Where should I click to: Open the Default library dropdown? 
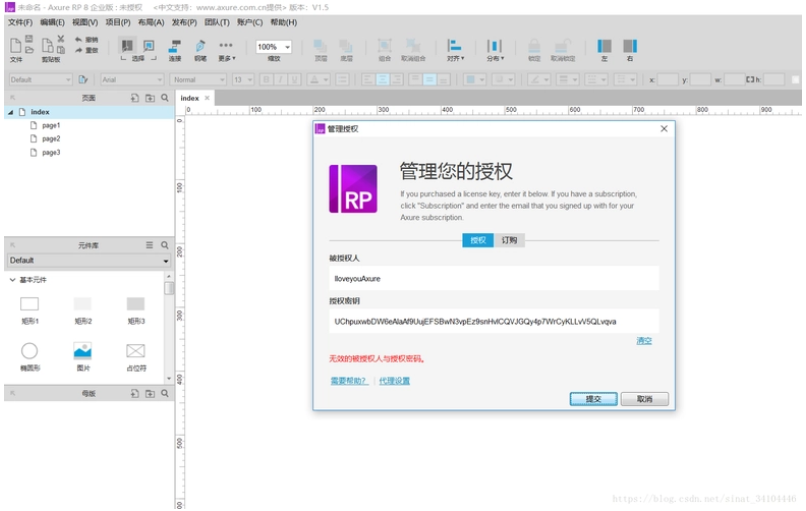click(x=89, y=261)
